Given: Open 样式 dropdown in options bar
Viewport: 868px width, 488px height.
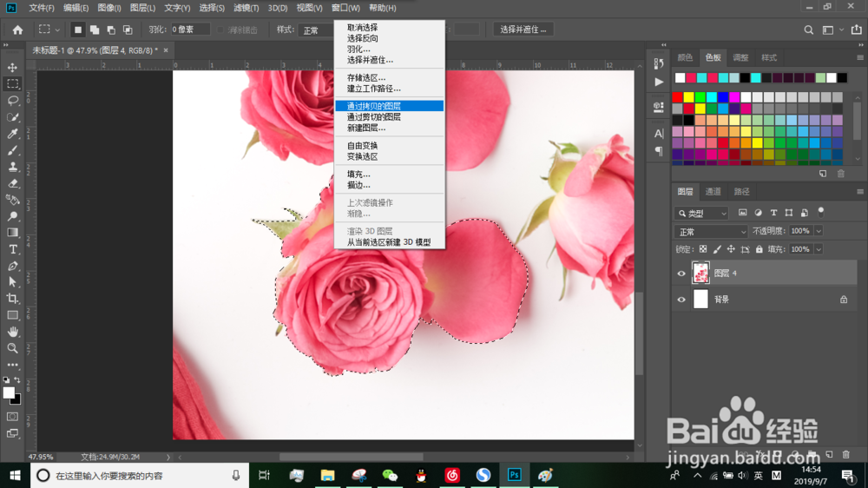Looking at the screenshot, I should tap(316, 30).
